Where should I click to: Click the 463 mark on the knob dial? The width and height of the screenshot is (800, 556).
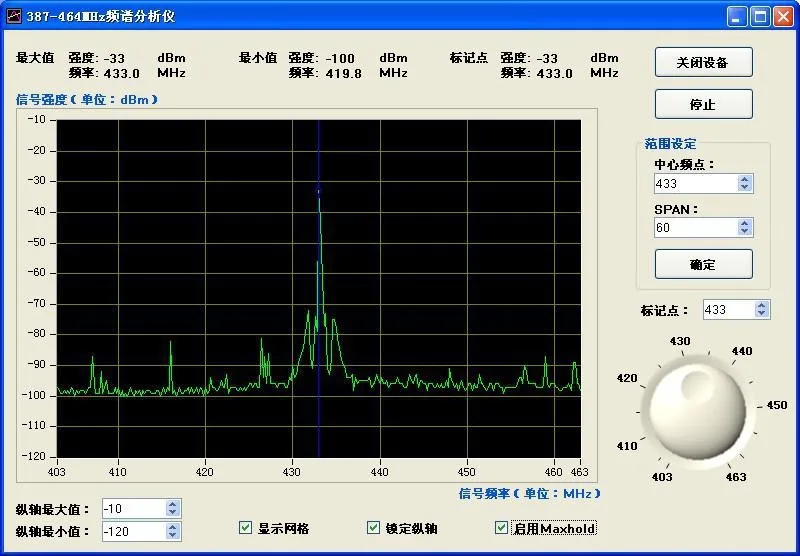coord(736,477)
